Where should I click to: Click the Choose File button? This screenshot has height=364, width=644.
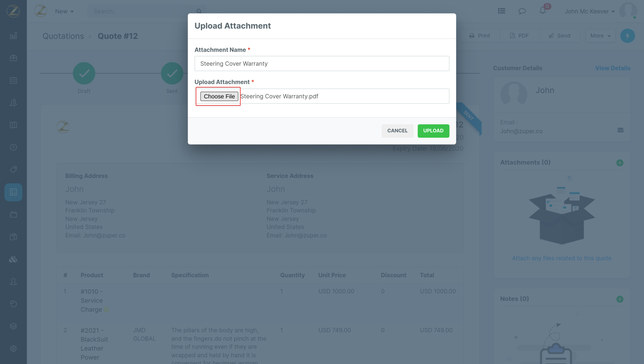point(219,96)
